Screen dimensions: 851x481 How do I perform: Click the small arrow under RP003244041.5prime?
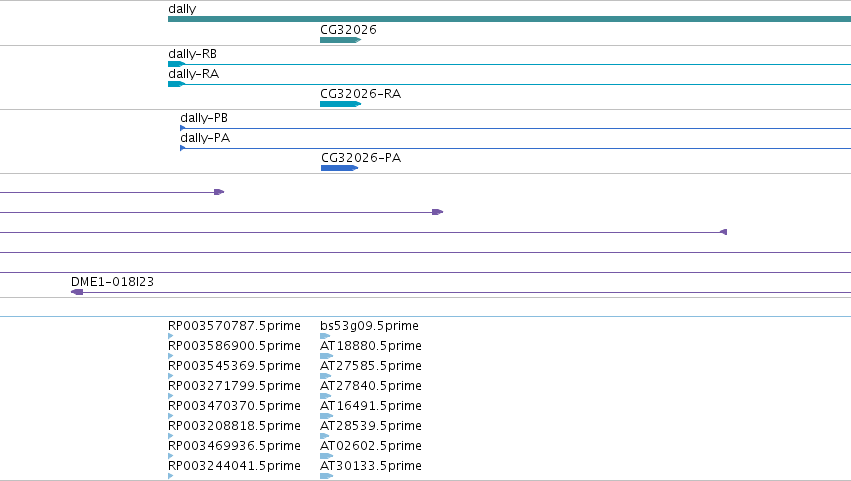[170, 476]
